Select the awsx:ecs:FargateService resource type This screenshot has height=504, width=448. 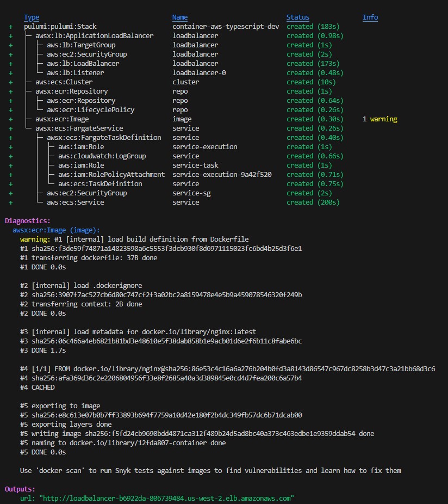click(x=79, y=128)
